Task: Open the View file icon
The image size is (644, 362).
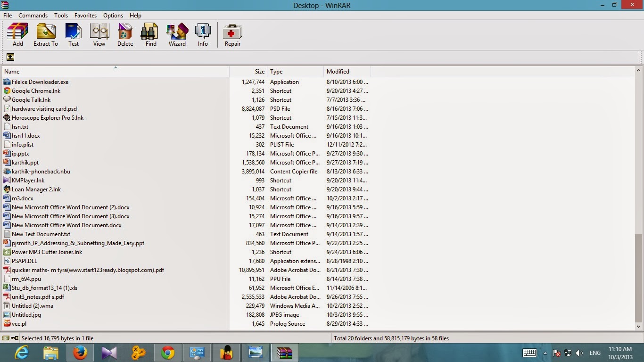Action: 99,32
